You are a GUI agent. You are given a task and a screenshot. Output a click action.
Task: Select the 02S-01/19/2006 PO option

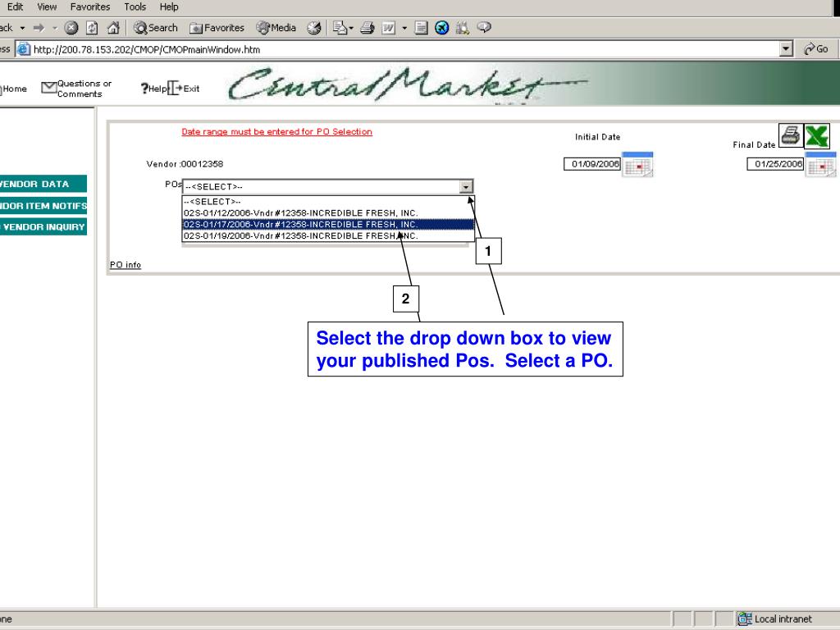coord(328,235)
